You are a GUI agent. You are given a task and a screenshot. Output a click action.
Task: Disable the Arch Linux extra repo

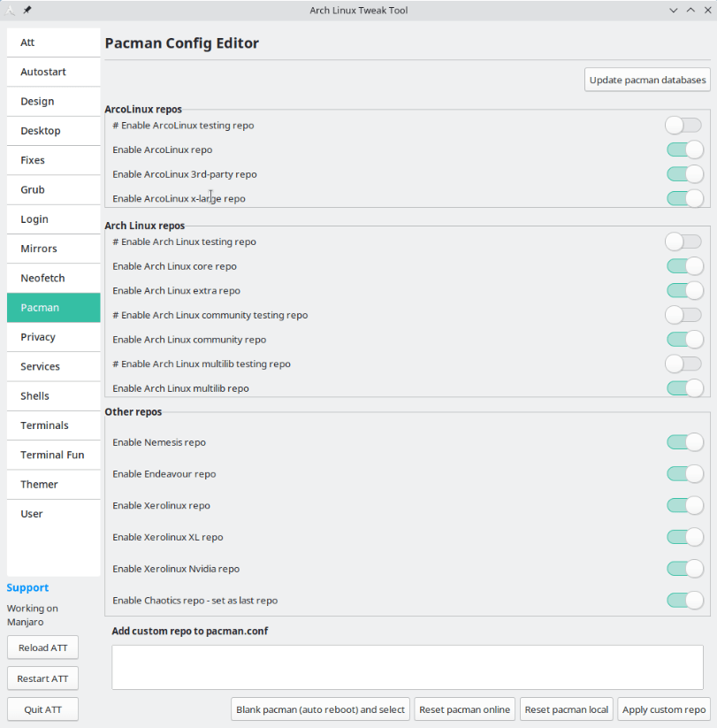click(x=685, y=291)
